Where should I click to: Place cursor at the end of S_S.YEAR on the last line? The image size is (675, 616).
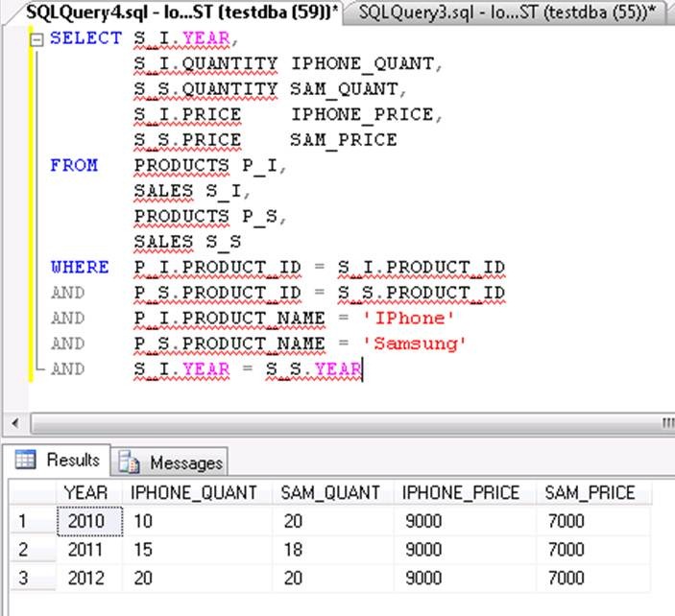(362, 369)
